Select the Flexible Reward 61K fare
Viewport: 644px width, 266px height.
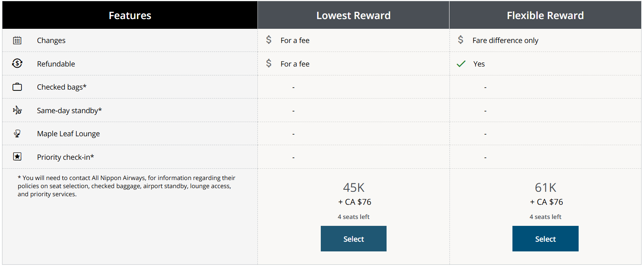(x=545, y=239)
